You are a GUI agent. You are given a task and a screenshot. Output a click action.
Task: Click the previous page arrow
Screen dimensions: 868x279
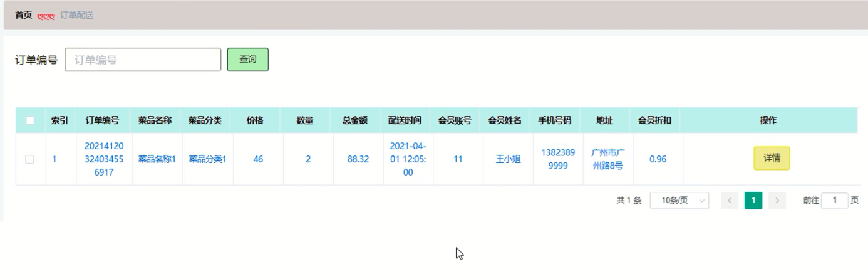[x=730, y=201]
